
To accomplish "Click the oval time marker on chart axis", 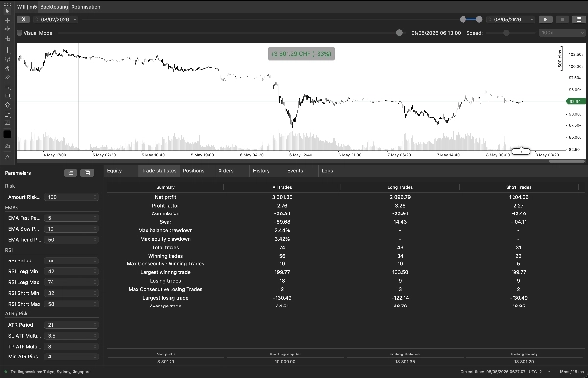I will [x=521, y=151].
